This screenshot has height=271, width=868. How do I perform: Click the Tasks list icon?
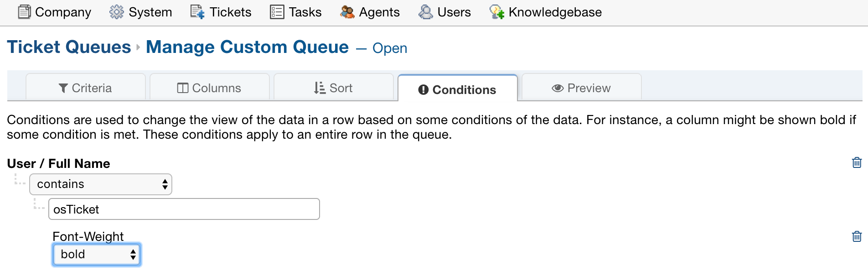(277, 12)
